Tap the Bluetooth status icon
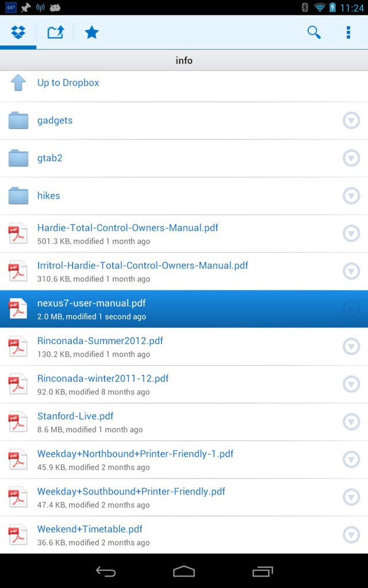This screenshot has height=588, width=368. [x=305, y=7]
